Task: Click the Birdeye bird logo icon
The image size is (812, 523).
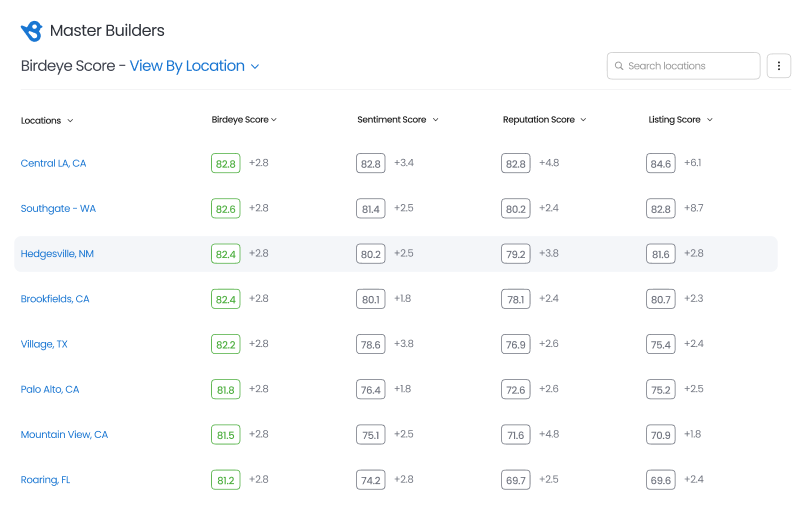Action: [x=32, y=31]
